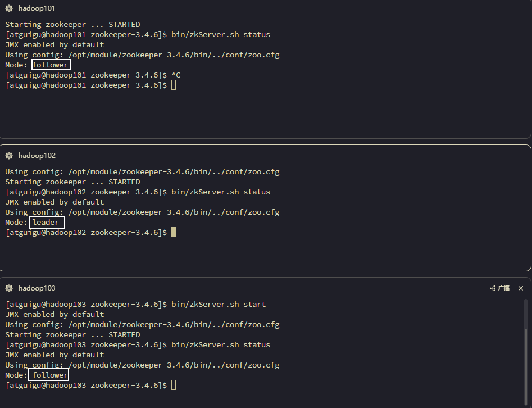Click the highlighted 'follower' mode in hadoop101
Viewport: 532px width, 408px height.
coord(50,65)
